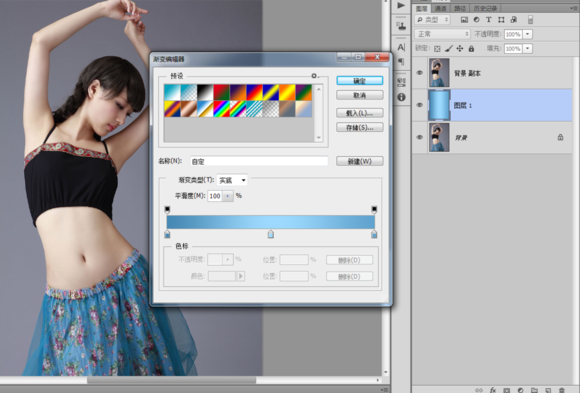Select the spectrum rainbow gradient preset
This screenshot has width=580, height=393.
(x=222, y=109)
